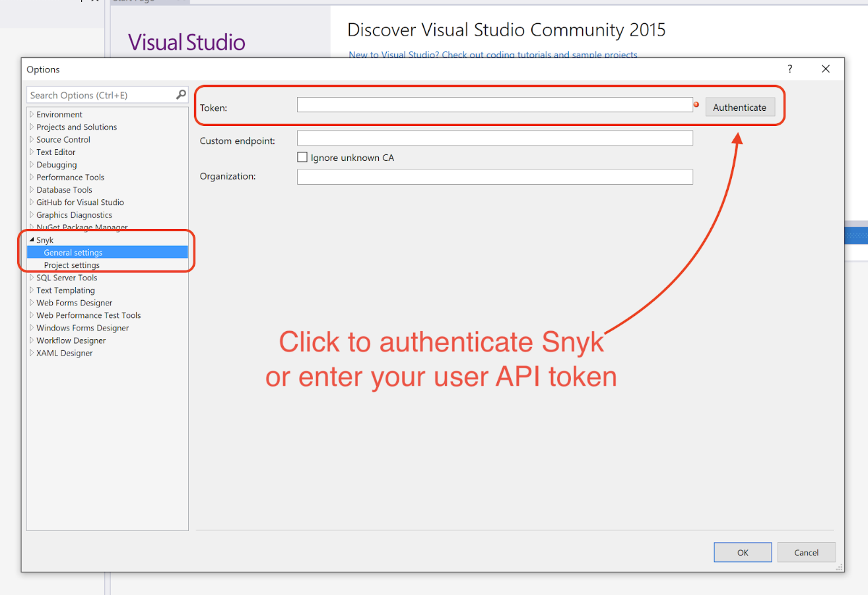Screen dimensions: 868x595
Task: Click OK to confirm options
Action: pyautogui.click(x=743, y=553)
